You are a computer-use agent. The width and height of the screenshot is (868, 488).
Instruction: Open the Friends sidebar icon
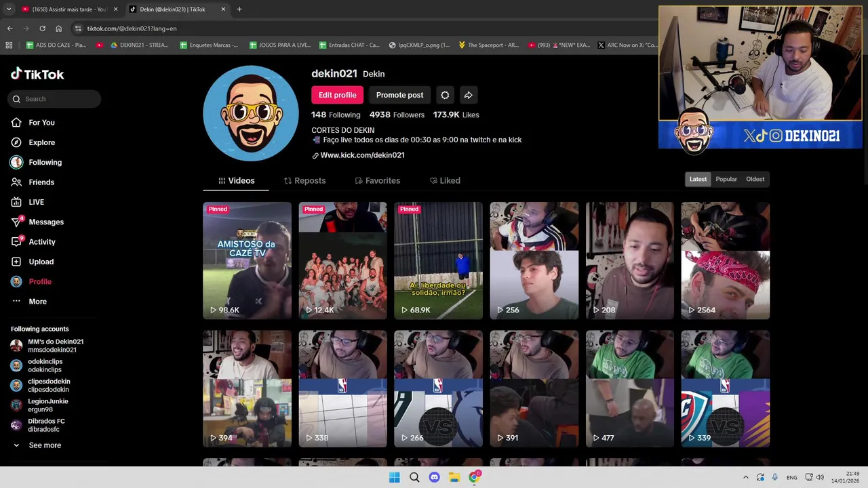click(16, 182)
